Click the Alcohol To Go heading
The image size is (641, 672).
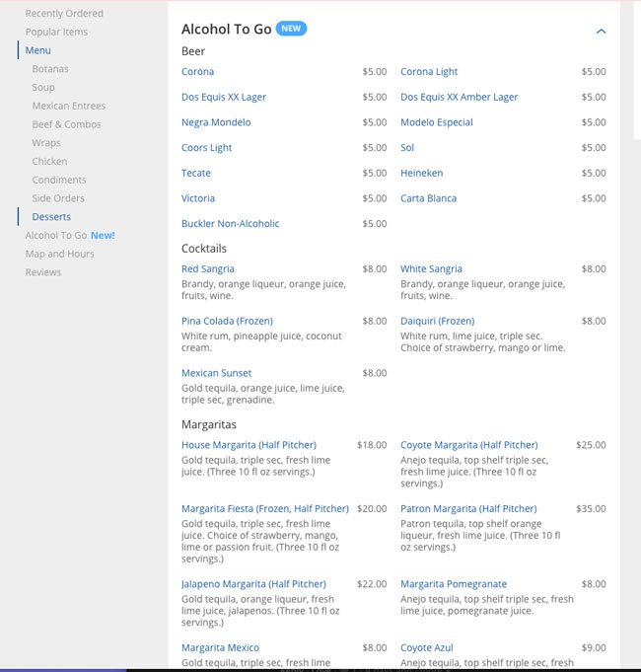tap(226, 29)
